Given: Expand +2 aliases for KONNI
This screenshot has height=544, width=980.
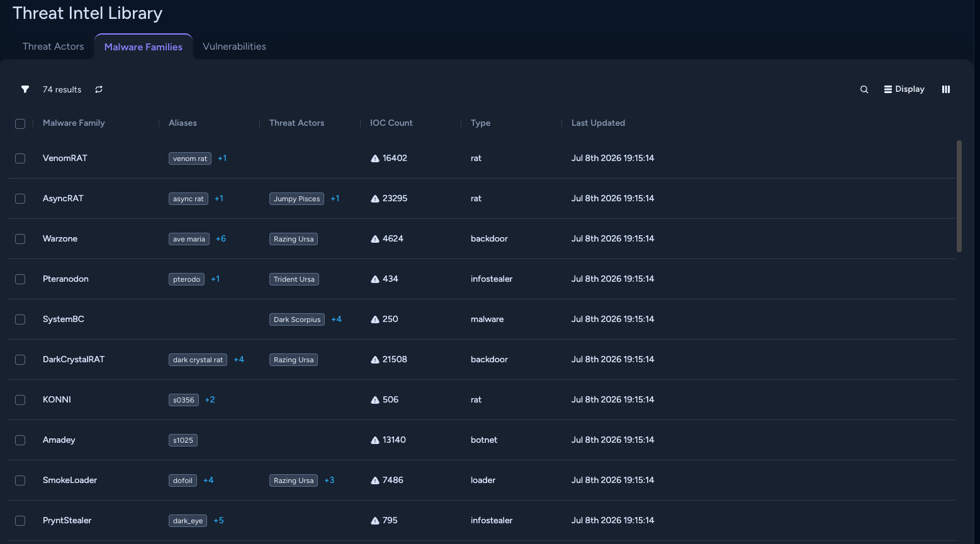Looking at the screenshot, I should click(210, 399).
